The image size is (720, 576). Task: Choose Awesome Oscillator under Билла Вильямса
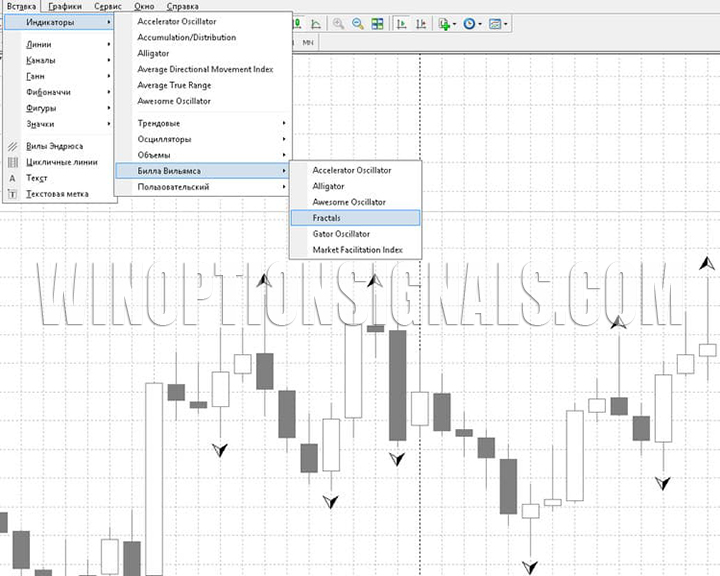click(x=355, y=202)
